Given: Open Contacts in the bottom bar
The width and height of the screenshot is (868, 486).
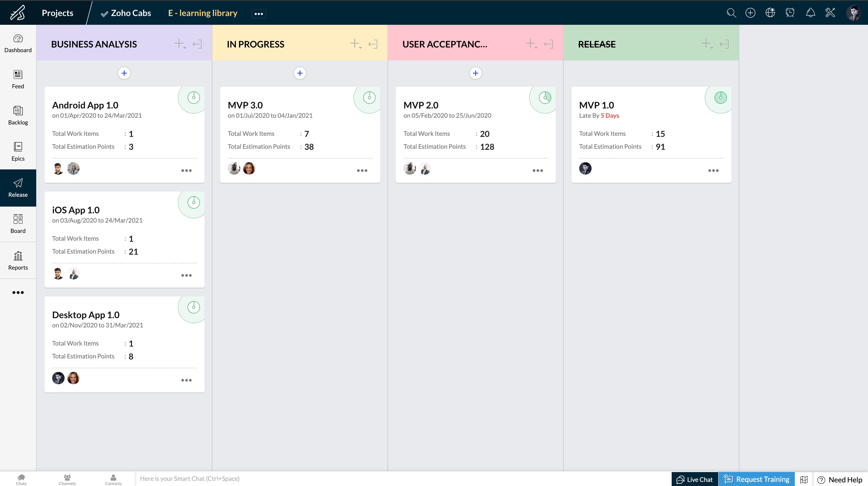Looking at the screenshot, I should coord(113,479).
